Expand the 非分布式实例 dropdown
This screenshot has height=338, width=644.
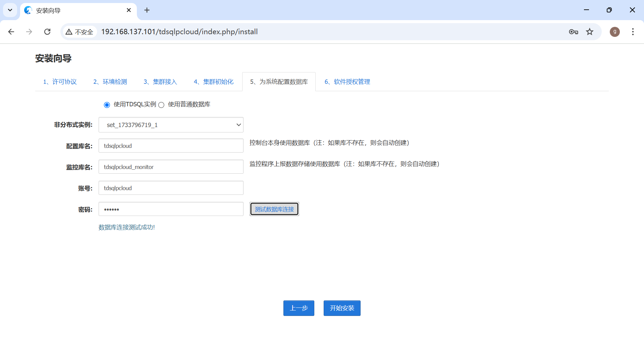(171, 125)
